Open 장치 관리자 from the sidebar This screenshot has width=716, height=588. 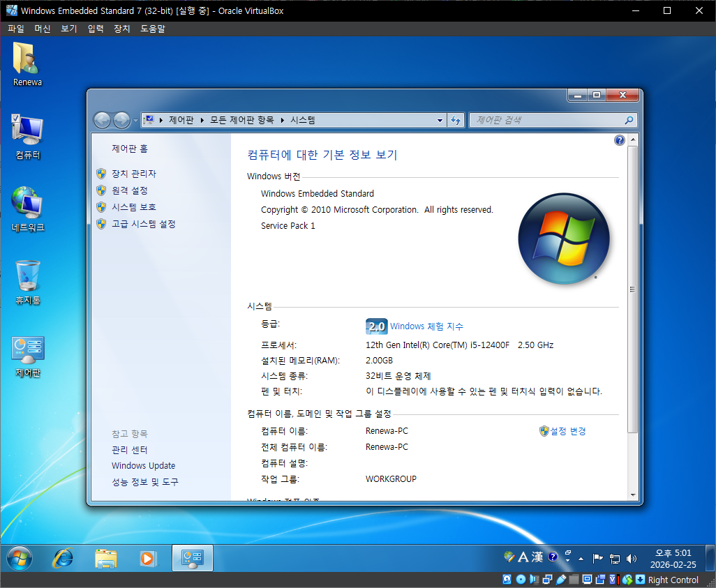point(133,174)
